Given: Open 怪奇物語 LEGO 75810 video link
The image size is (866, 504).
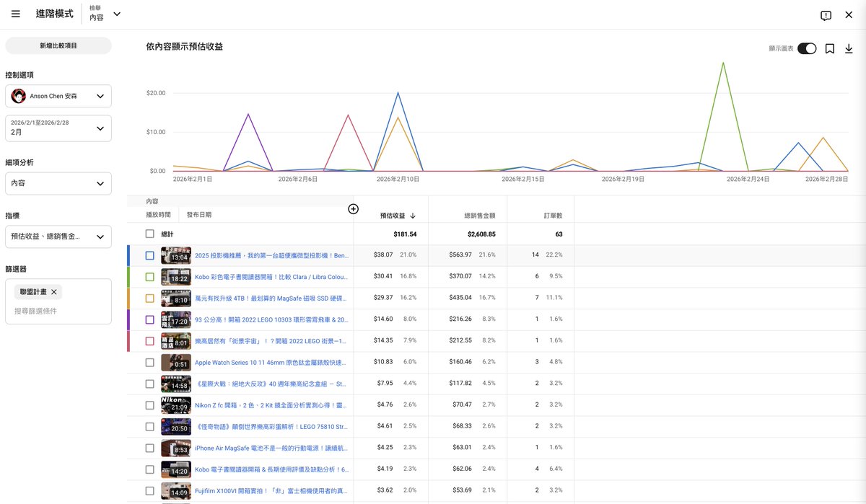Looking at the screenshot, I should [271, 427].
